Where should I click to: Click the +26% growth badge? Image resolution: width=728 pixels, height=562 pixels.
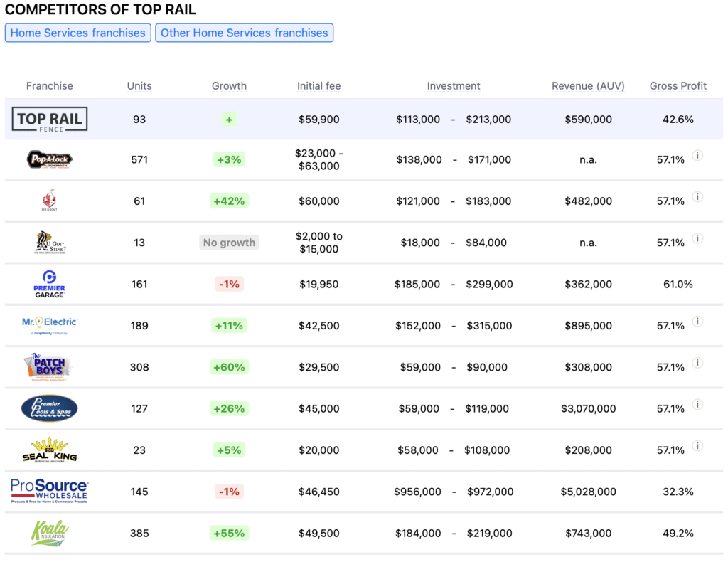point(229,409)
